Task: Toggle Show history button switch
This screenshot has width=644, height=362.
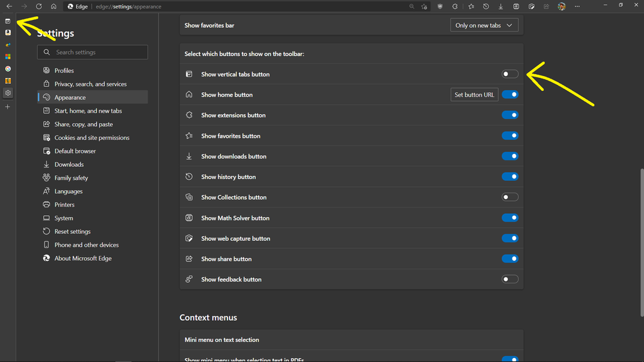Action: point(510,177)
